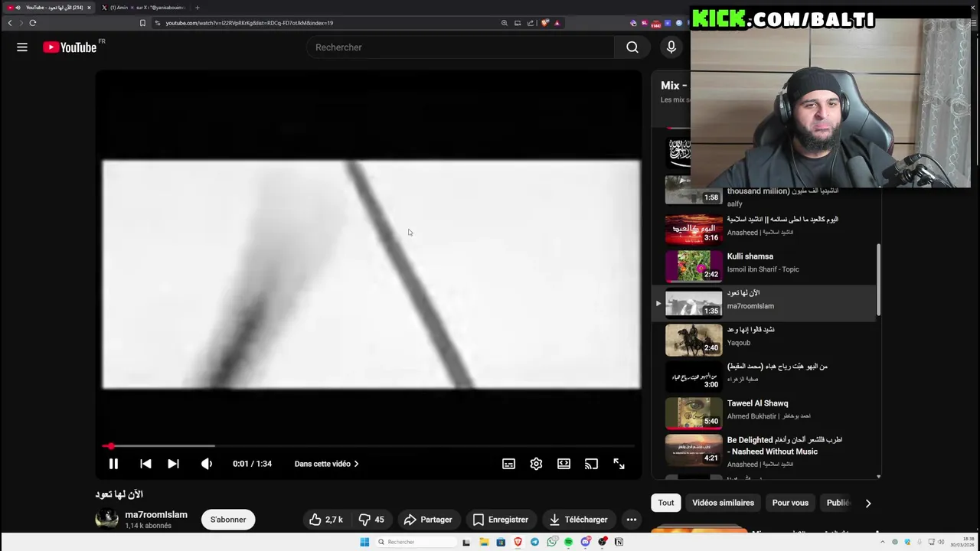Go to the YouTube home logo
This screenshot has height=551, width=980.
tap(70, 47)
